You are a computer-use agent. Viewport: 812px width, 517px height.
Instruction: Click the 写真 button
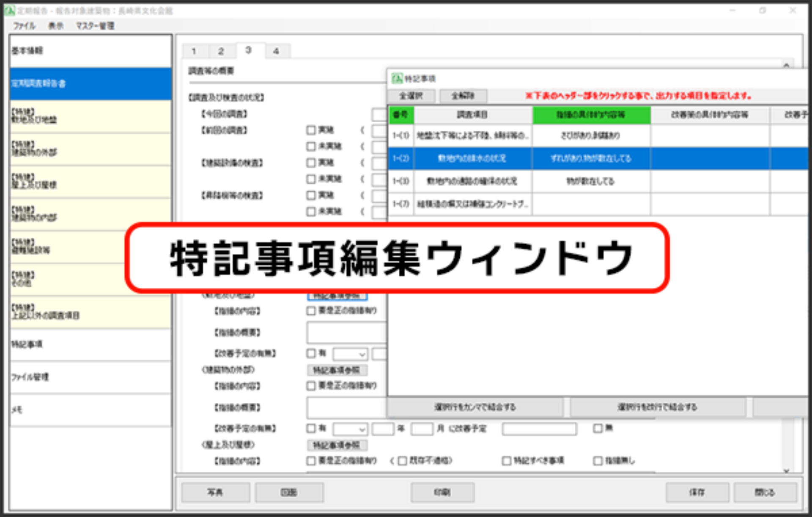click(x=215, y=492)
